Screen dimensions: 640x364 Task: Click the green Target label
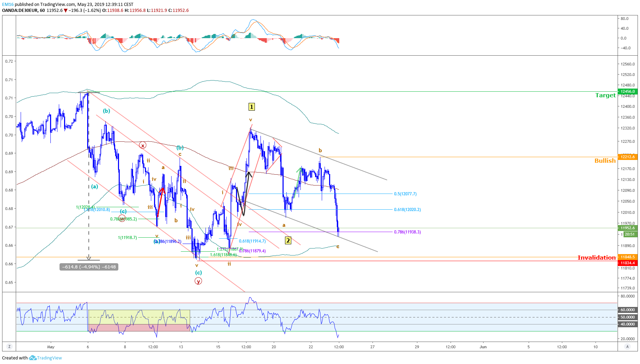[605, 95]
